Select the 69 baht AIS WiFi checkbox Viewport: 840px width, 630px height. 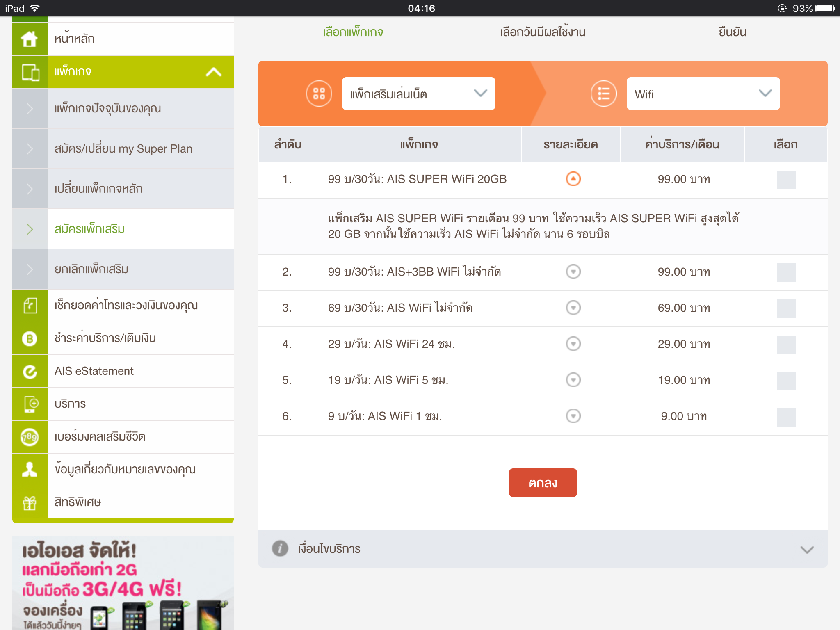tap(786, 308)
